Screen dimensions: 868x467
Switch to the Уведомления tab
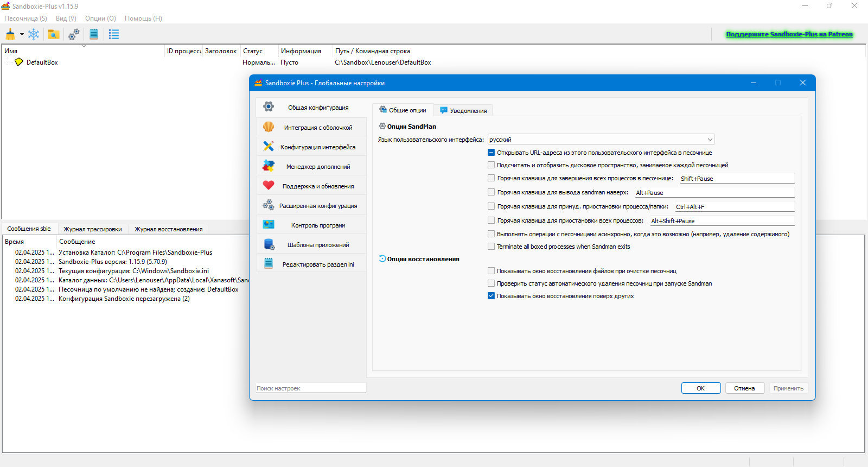(x=463, y=110)
